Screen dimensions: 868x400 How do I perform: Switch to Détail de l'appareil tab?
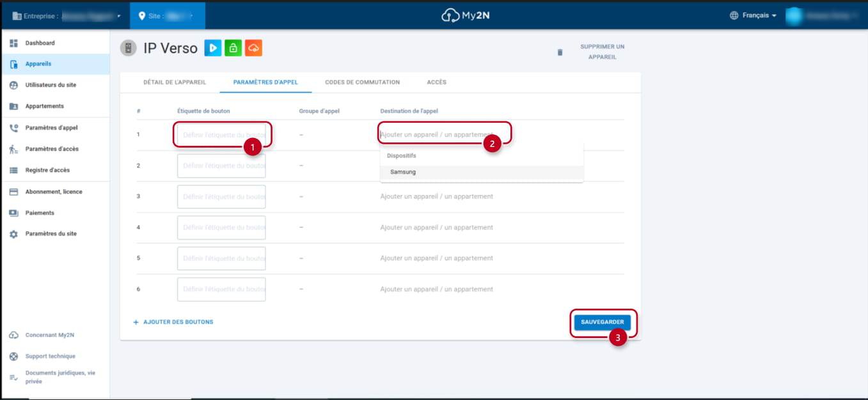click(x=175, y=82)
